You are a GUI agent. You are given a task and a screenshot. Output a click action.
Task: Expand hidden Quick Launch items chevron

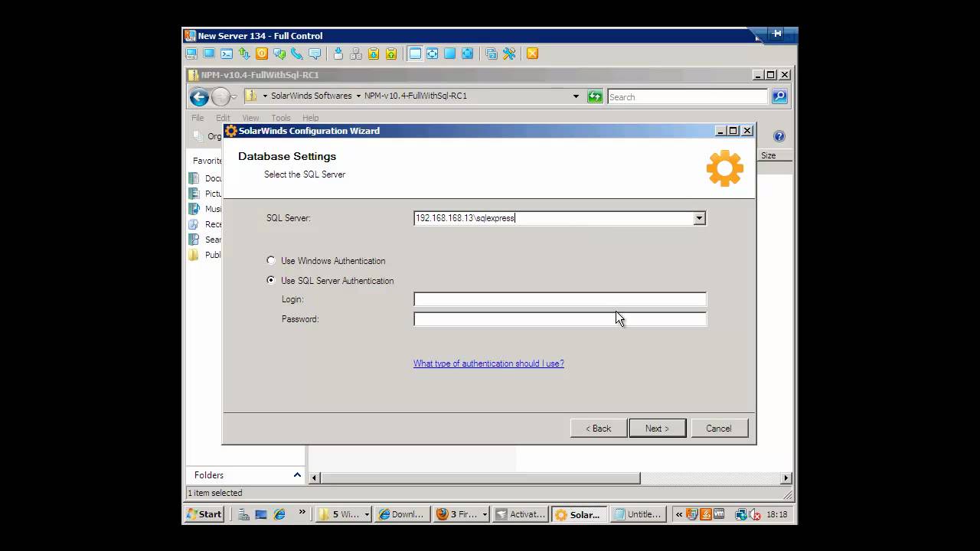(x=302, y=512)
